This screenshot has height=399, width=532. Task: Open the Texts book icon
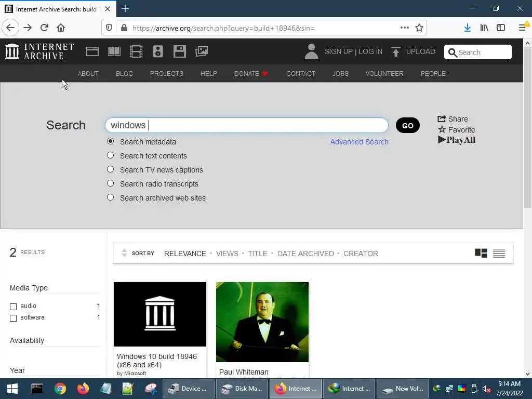click(x=114, y=51)
